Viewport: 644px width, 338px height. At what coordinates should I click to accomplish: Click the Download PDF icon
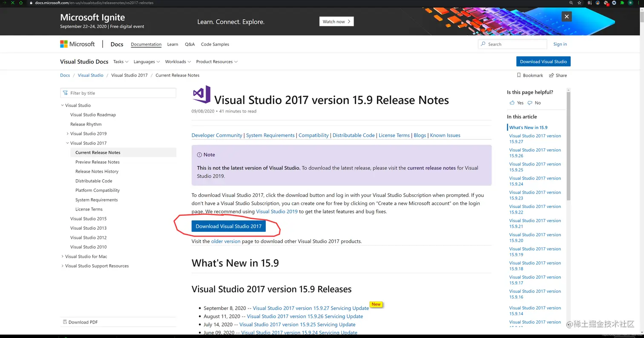pos(65,322)
